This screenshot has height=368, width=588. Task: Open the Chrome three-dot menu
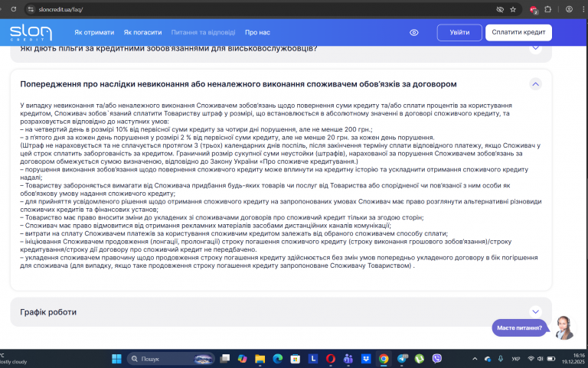(x=583, y=9)
